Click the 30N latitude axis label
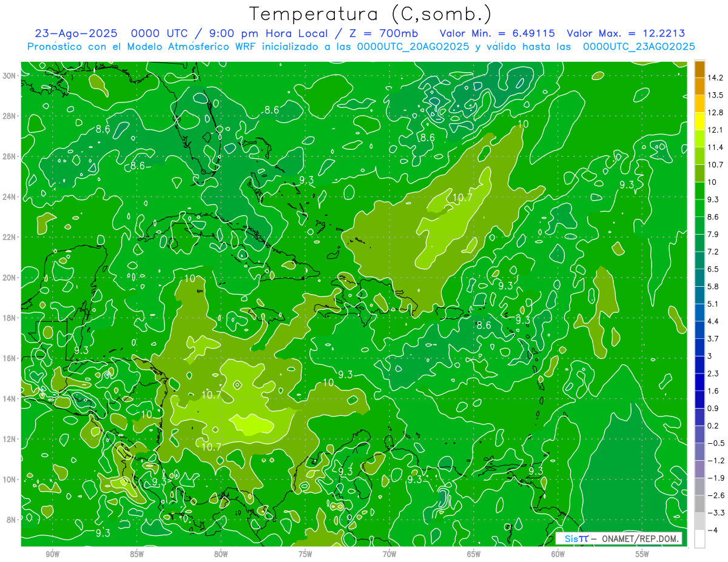This screenshot has height=562, width=728. pos(8,76)
